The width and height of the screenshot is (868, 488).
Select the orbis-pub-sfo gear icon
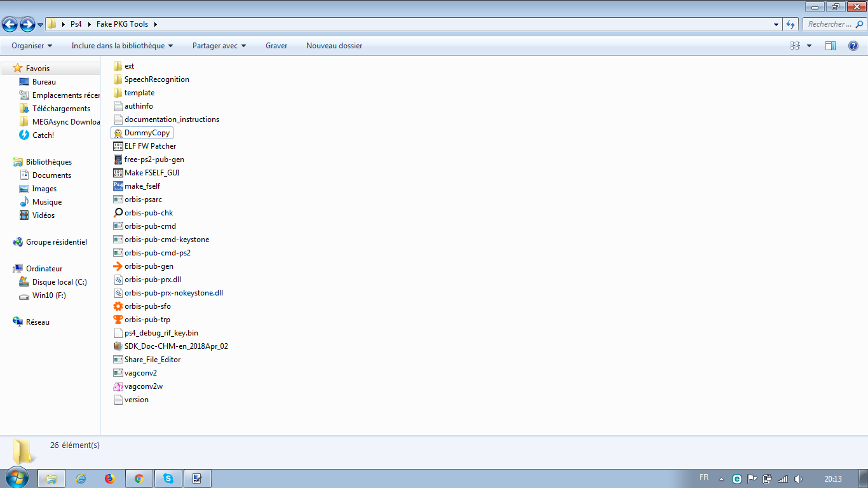tap(118, 306)
